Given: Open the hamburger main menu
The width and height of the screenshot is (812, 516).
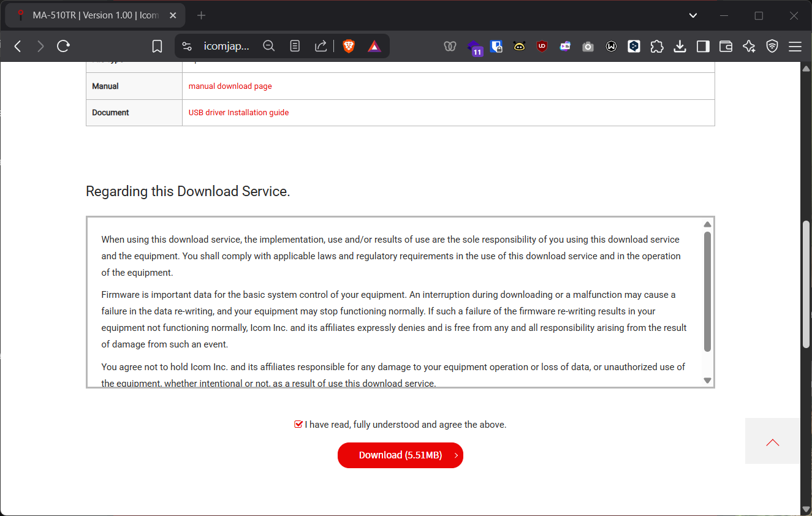Looking at the screenshot, I should [795, 46].
